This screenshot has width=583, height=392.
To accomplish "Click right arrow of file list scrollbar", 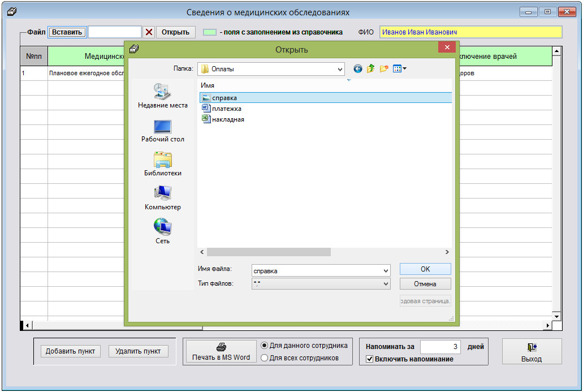I will pyautogui.click(x=447, y=252).
